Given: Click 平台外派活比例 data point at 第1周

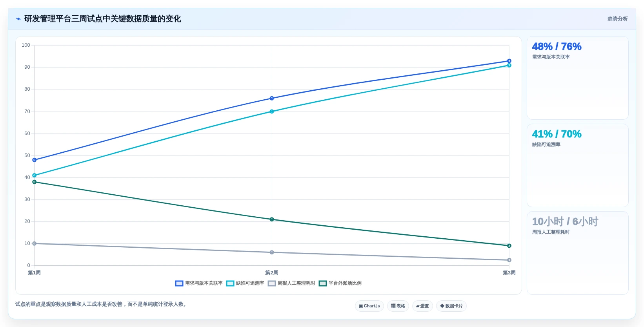Looking at the screenshot, I should tap(35, 182).
